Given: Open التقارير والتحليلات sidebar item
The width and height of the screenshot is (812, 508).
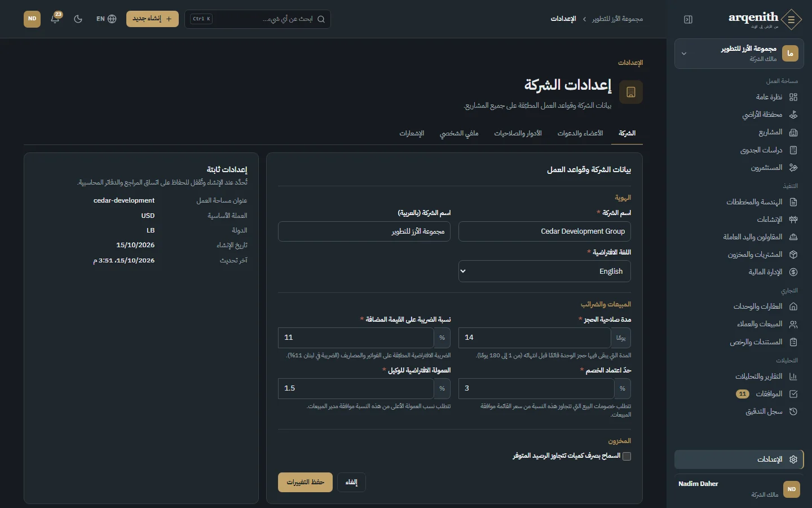Looking at the screenshot, I should coord(739,376).
